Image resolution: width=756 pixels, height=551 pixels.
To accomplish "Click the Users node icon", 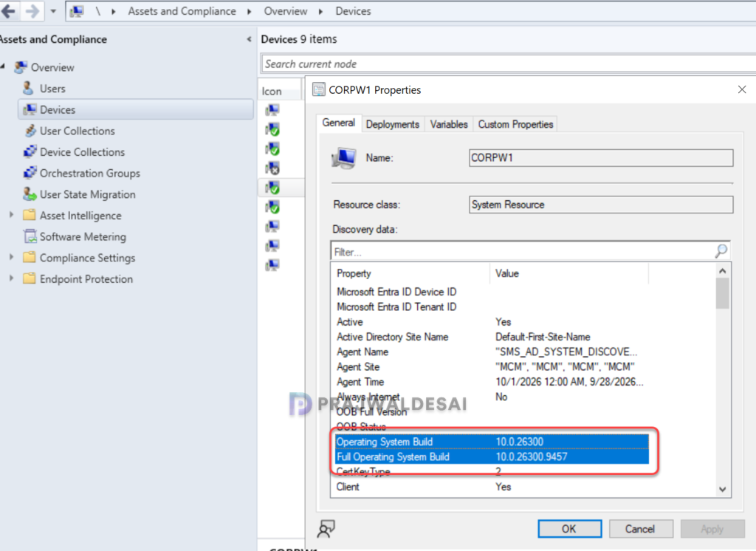I will [x=29, y=89].
